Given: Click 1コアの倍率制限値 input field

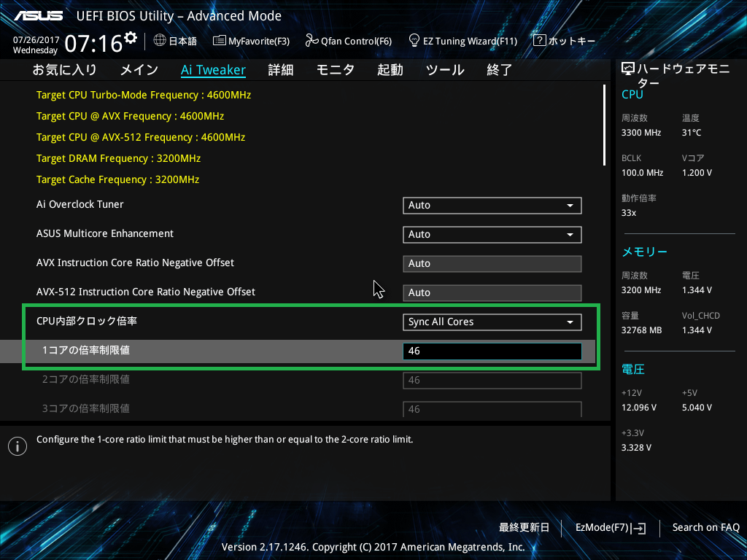Looking at the screenshot, I should pos(492,351).
